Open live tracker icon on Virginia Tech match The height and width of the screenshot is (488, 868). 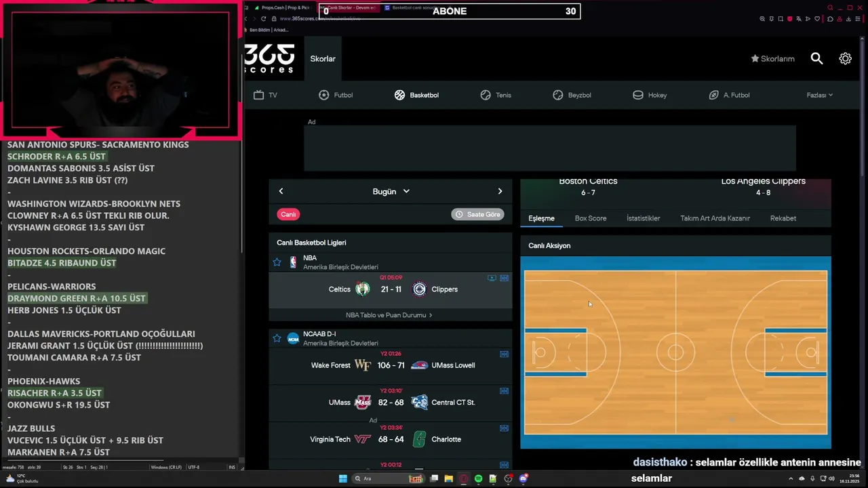(504, 428)
